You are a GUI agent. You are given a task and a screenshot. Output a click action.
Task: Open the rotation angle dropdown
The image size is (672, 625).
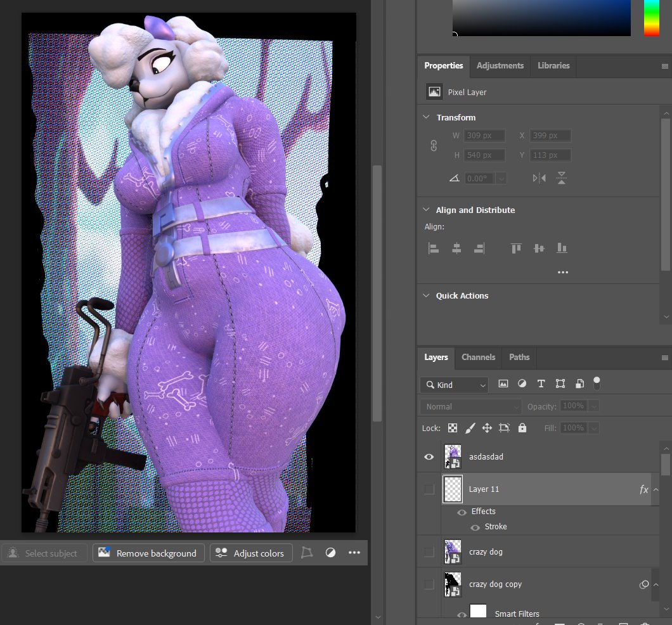point(501,179)
